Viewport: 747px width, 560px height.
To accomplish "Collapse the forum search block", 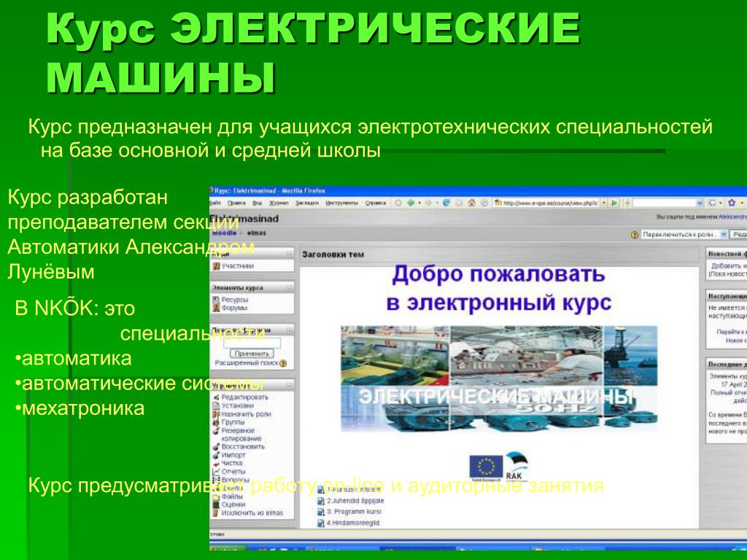I will (289, 330).
